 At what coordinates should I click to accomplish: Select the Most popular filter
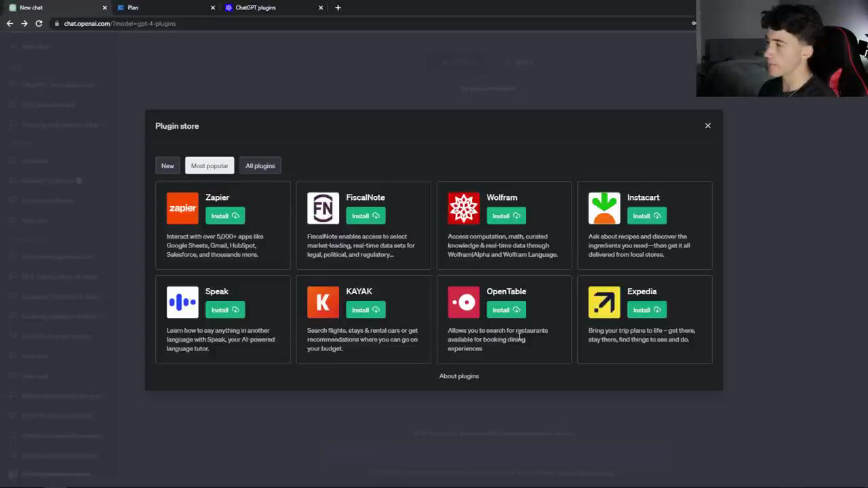pyautogui.click(x=210, y=165)
